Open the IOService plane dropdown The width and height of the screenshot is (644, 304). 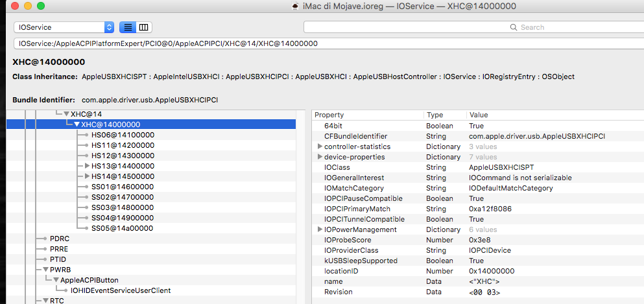(64, 27)
